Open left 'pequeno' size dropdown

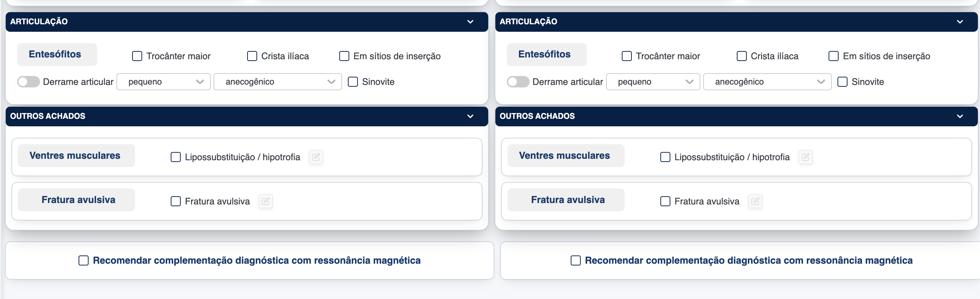164,82
